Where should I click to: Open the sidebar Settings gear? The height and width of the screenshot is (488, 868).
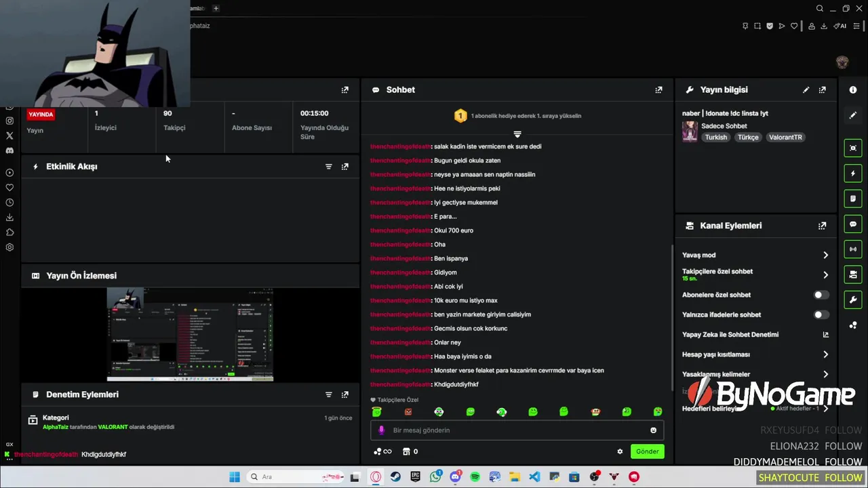click(x=9, y=247)
